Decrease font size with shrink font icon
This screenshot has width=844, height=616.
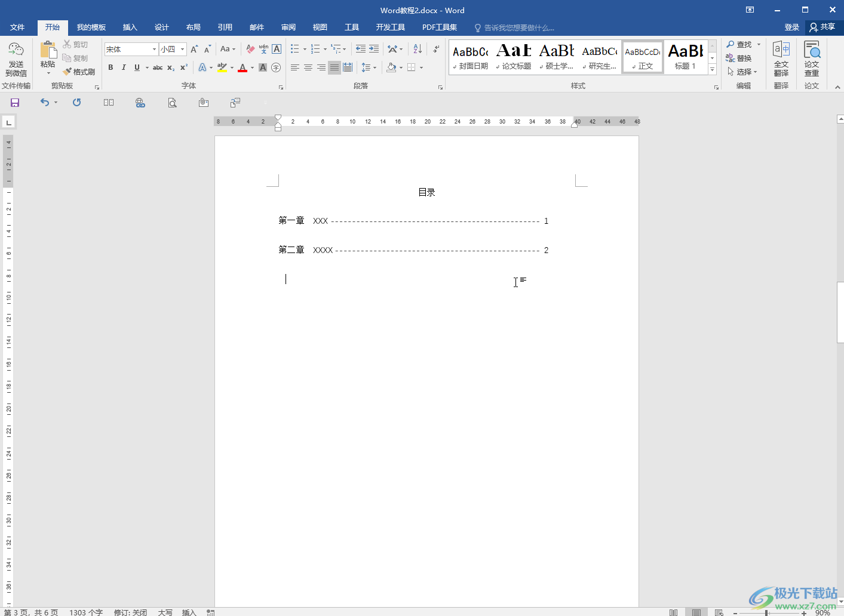coord(207,49)
